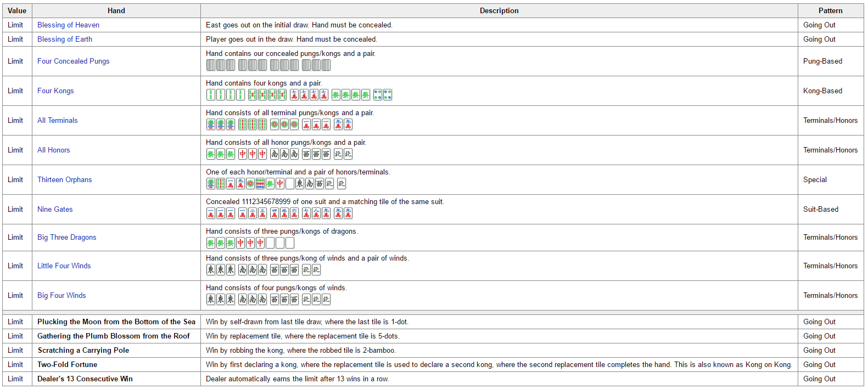This screenshot has width=868, height=389.
Task: Click the Description column header
Action: pos(499,10)
